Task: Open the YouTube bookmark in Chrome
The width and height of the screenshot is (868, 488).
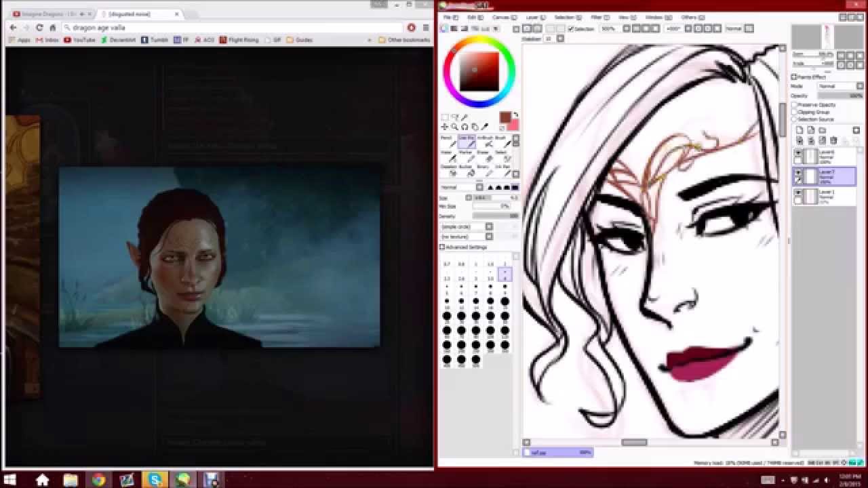Action: 79,40
